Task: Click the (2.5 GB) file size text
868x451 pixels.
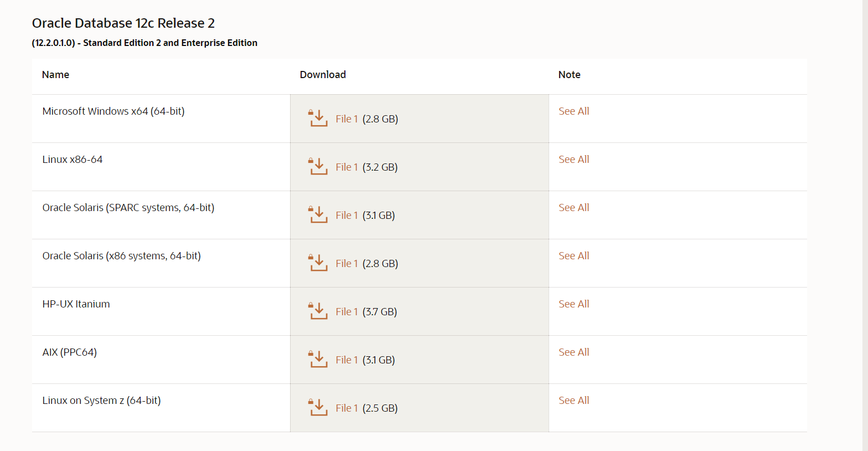Action: pyautogui.click(x=380, y=408)
